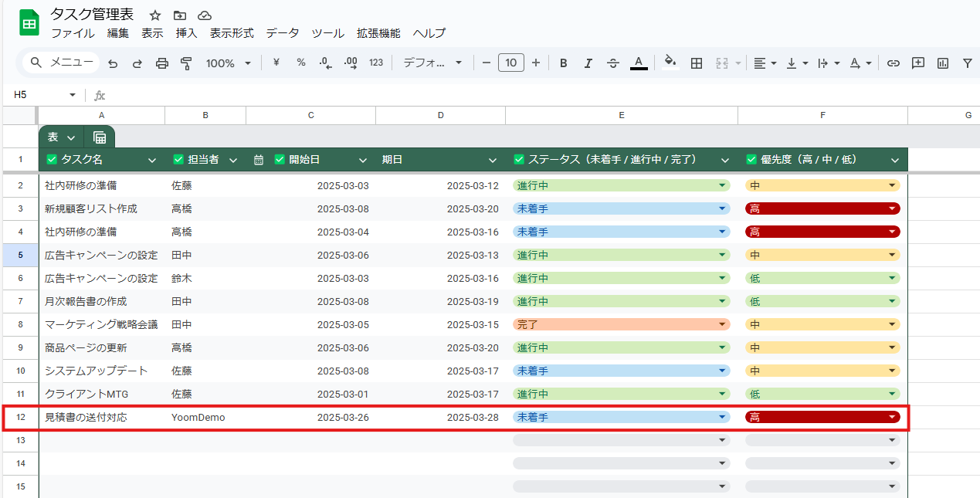Click the insert link icon

click(x=893, y=63)
